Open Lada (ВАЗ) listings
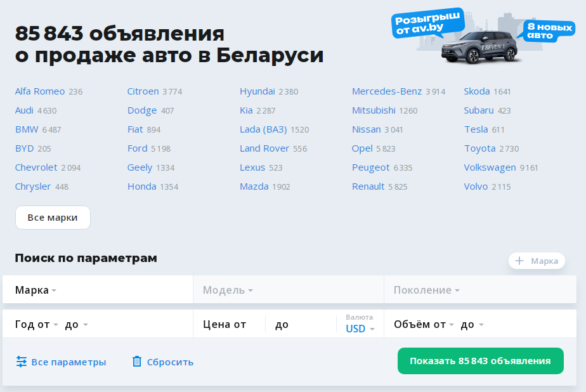 point(263,129)
